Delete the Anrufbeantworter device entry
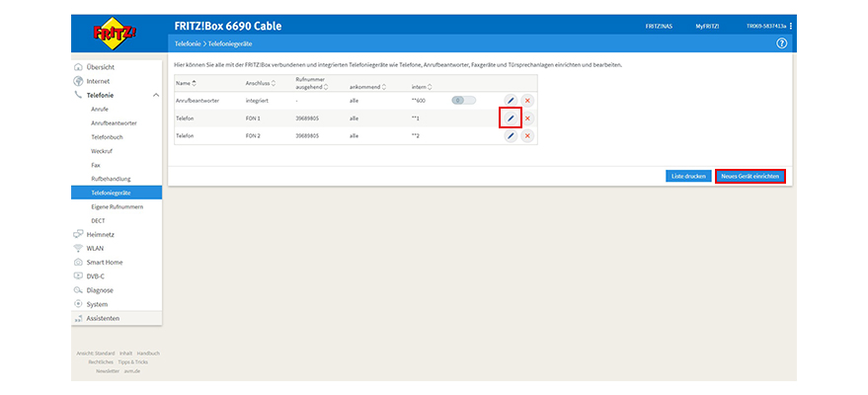 tap(527, 101)
